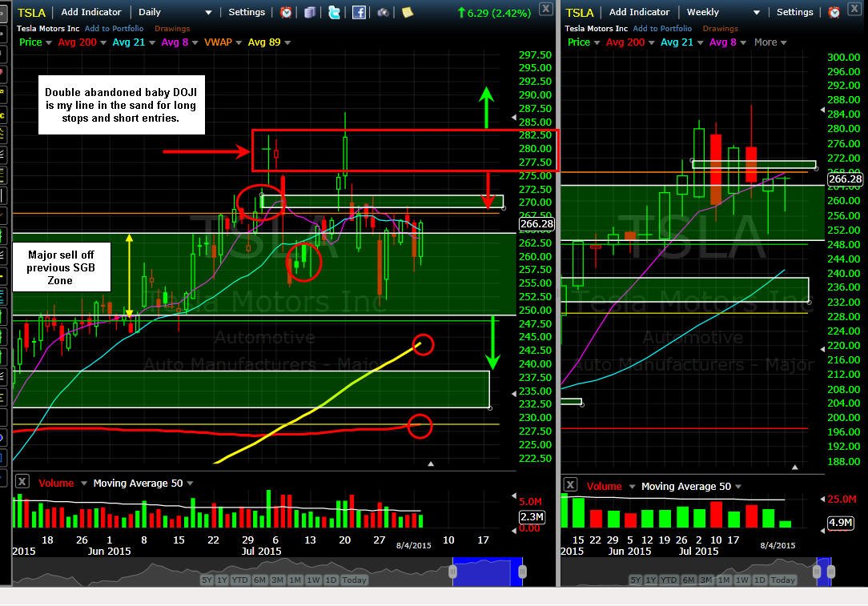
Task: Open alarm clock icon on weekly chart
Action: point(834,12)
